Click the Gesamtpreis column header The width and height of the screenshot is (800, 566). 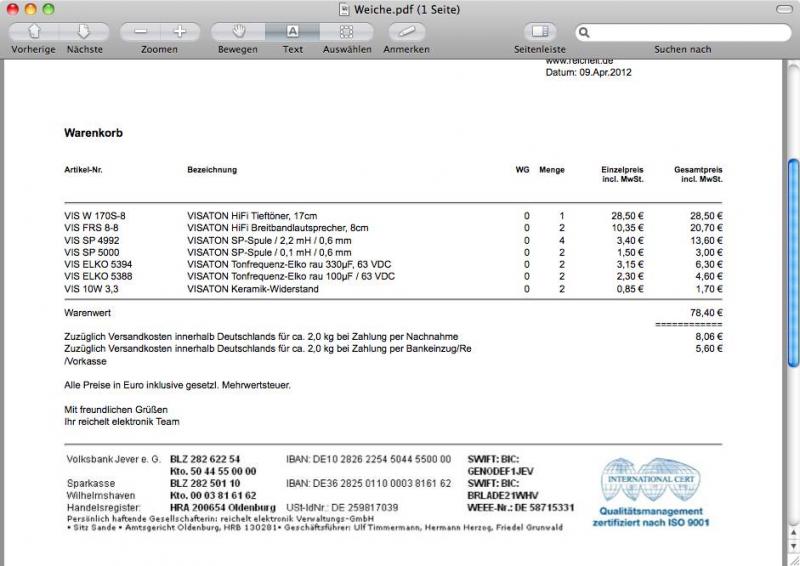tap(698, 174)
